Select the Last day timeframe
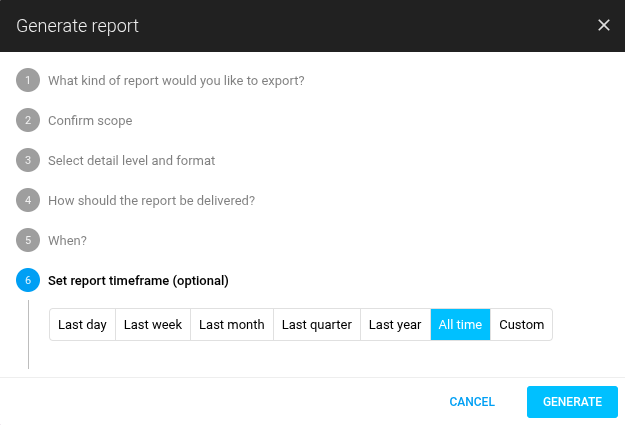The image size is (625, 425). [82, 324]
